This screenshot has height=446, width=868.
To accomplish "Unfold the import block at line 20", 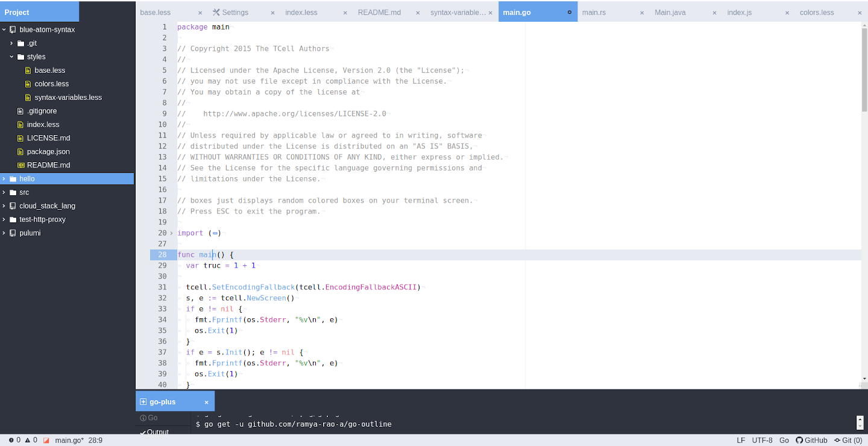I will [x=171, y=233].
